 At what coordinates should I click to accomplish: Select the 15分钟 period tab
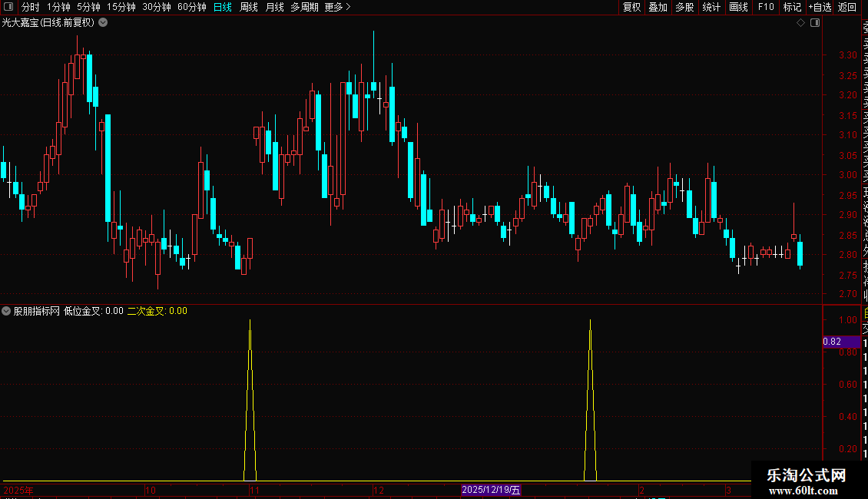[x=121, y=7]
